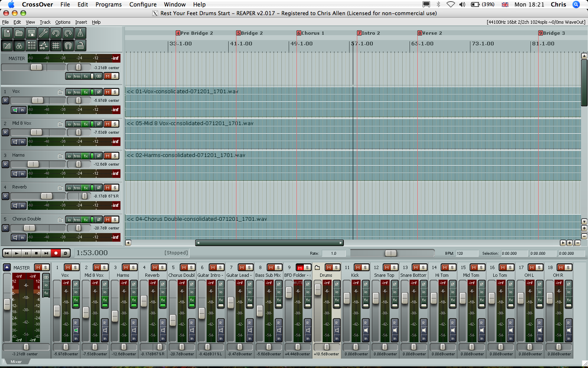Viewport: 588px width, 368px height.
Task: Open the Options menu
Action: 62,22
